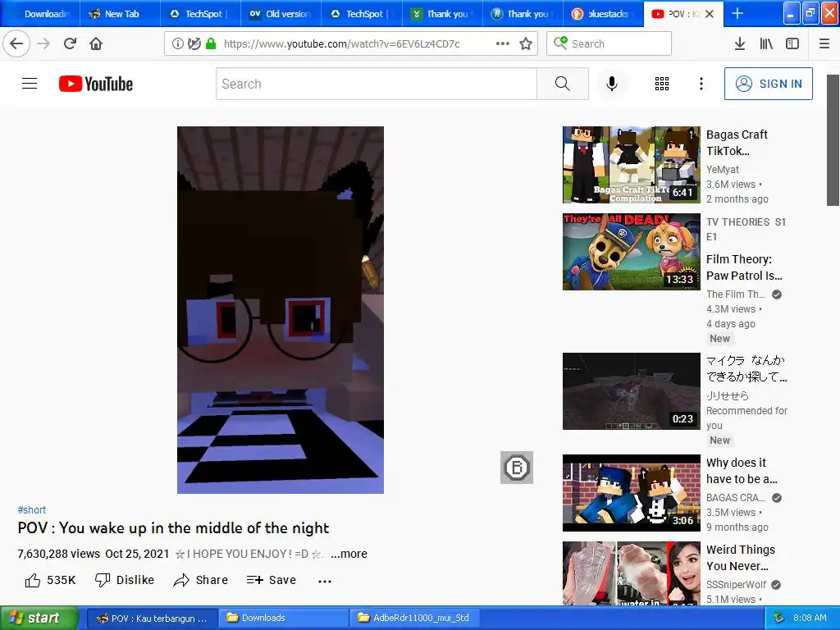Image resolution: width=840 pixels, height=630 pixels.
Task: Click the browser forward arrow
Action: pos(43,44)
